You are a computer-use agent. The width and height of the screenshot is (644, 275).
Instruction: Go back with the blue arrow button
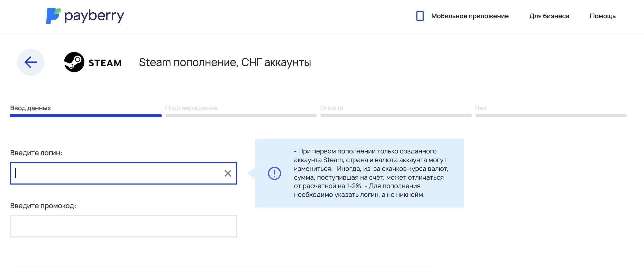tap(31, 62)
